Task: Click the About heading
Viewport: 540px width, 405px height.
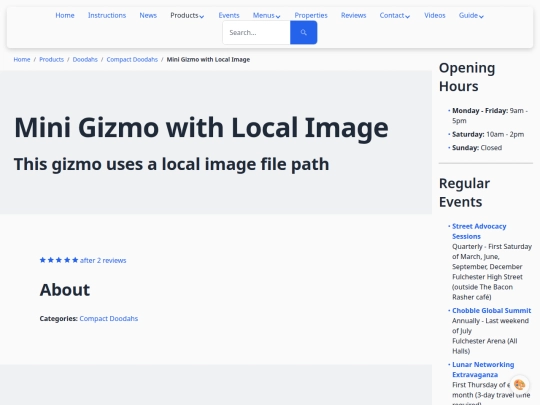Action: pyautogui.click(x=65, y=290)
